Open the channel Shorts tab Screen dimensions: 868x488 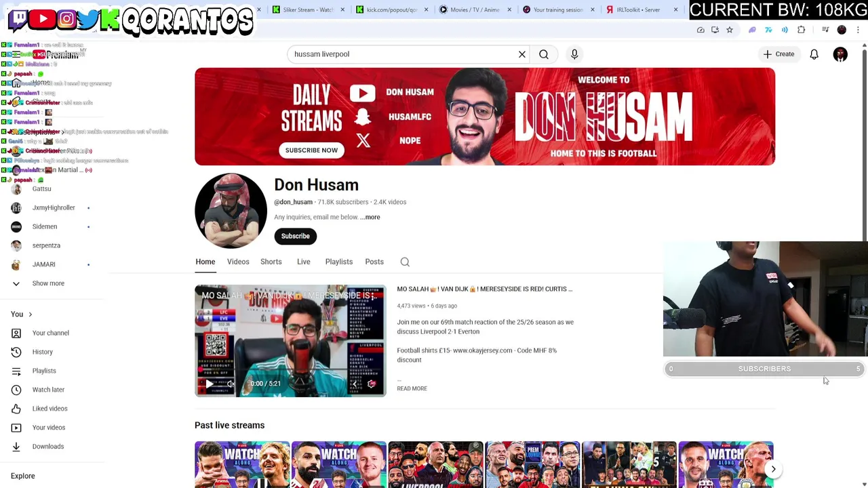(x=271, y=262)
